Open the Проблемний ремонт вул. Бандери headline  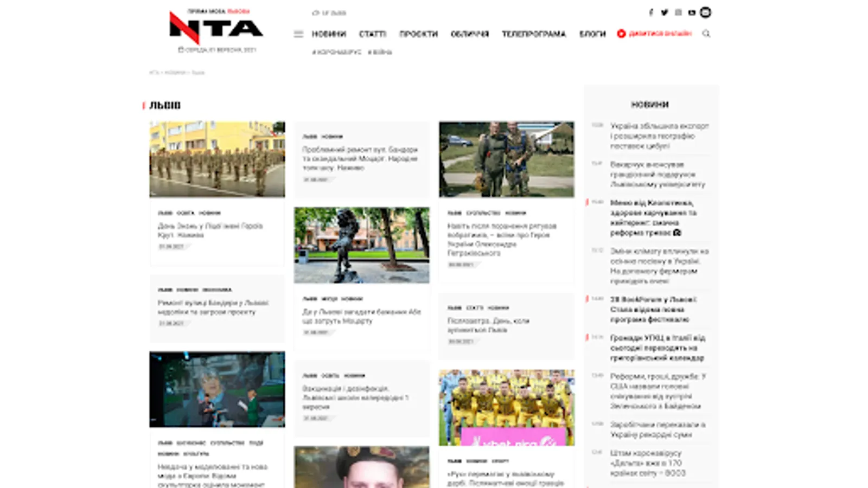[x=360, y=158]
